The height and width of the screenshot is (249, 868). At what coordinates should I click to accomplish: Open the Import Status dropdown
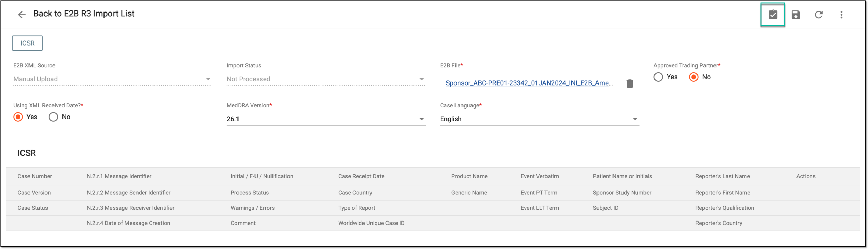click(326, 79)
